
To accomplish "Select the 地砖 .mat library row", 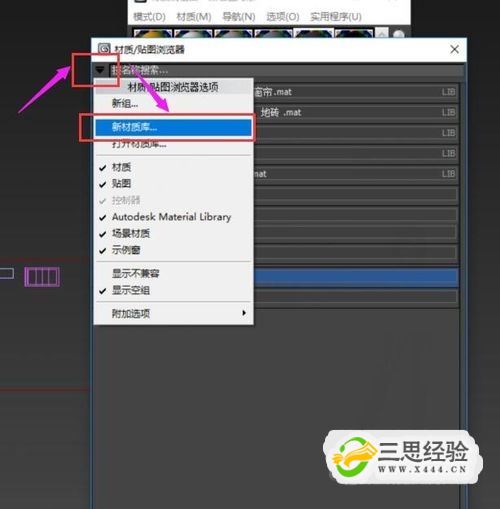I will (x=355, y=112).
